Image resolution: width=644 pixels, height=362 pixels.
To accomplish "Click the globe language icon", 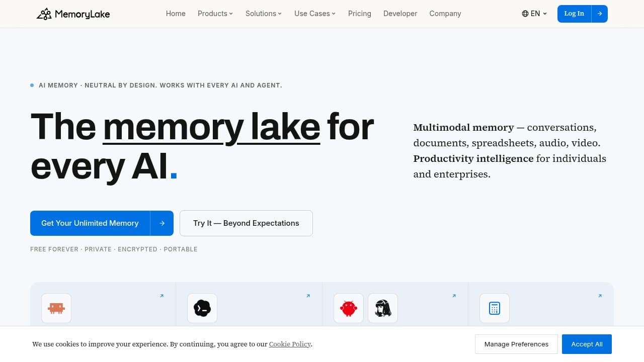I will pyautogui.click(x=525, y=14).
